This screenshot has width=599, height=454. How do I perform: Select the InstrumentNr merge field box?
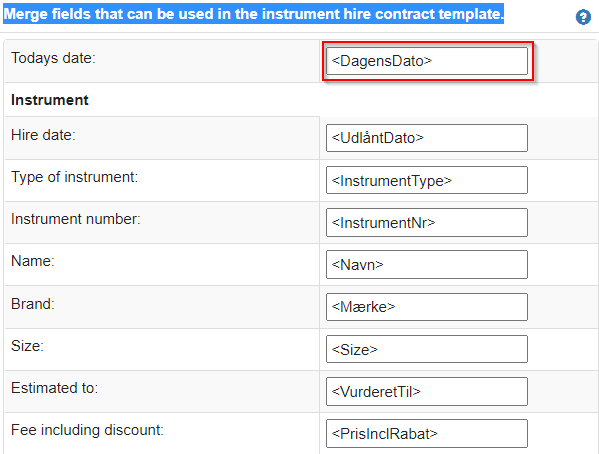pyautogui.click(x=427, y=222)
